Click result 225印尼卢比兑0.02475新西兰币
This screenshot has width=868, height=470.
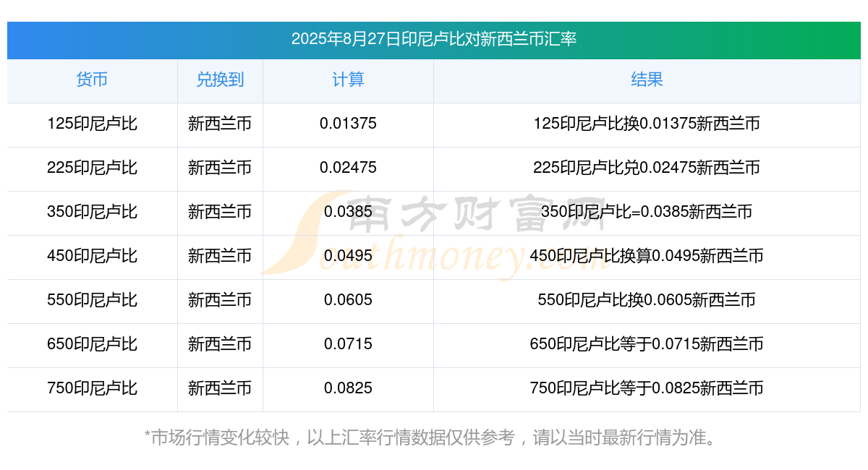pyautogui.click(x=647, y=168)
